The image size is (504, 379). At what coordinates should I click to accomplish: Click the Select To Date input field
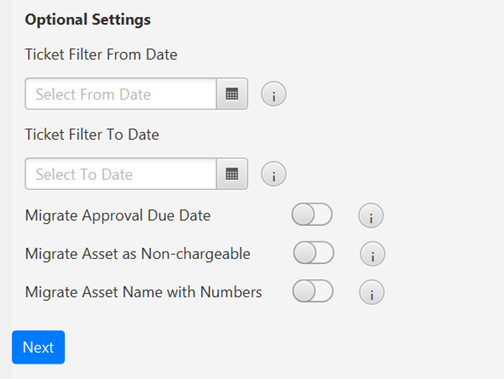pyautogui.click(x=121, y=174)
